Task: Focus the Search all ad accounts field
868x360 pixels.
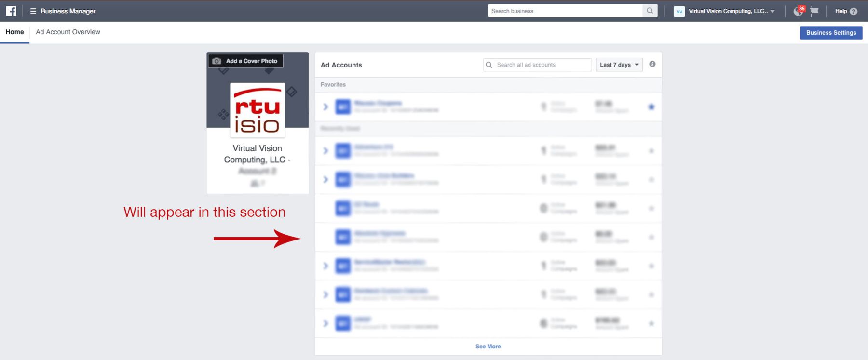Action: click(x=537, y=65)
